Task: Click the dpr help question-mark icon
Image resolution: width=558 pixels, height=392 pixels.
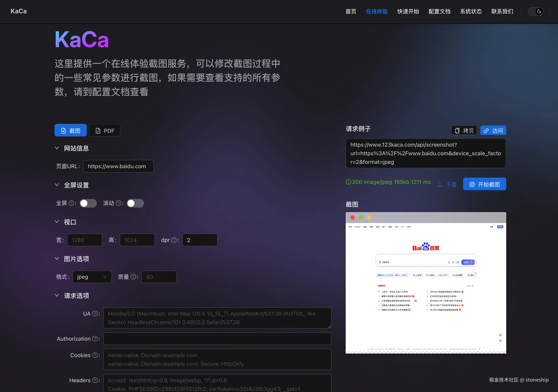Action: (174, 240)
